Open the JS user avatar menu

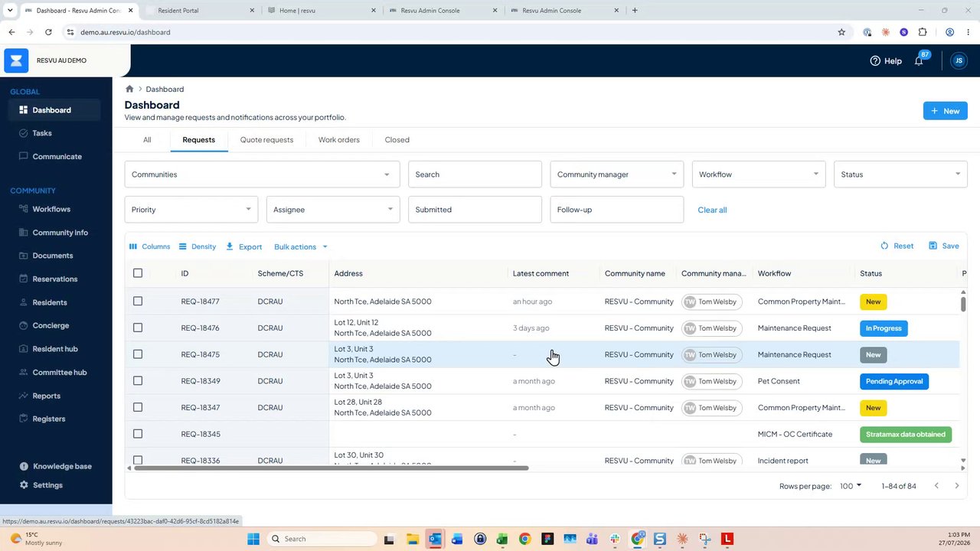(959, 61)
